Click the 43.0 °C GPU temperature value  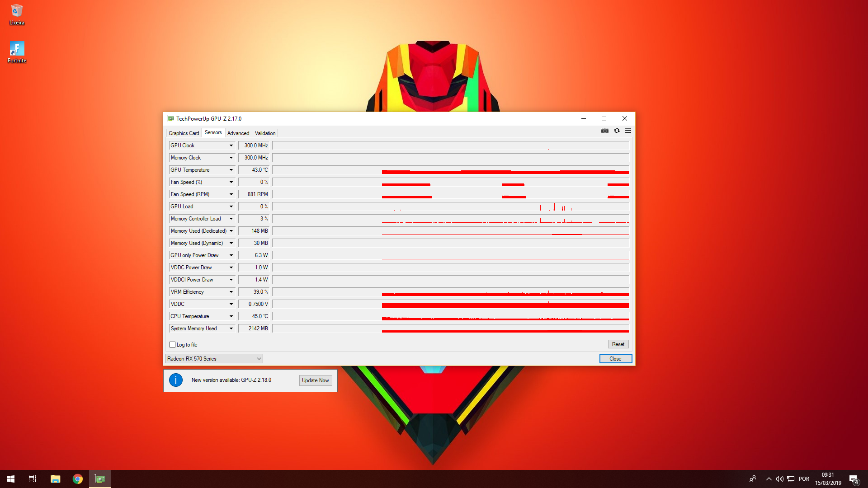pyautogui.click(x=254, y=170)
